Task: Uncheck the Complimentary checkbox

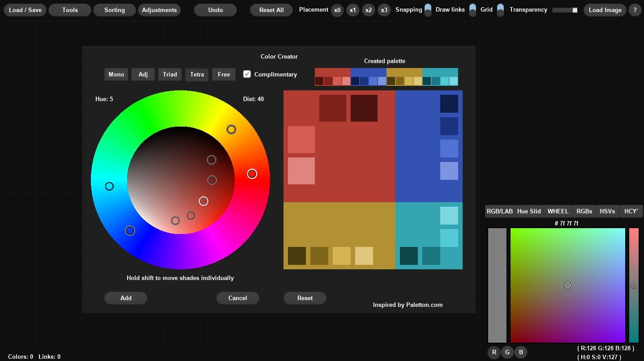Action: [x=247, y=74]
